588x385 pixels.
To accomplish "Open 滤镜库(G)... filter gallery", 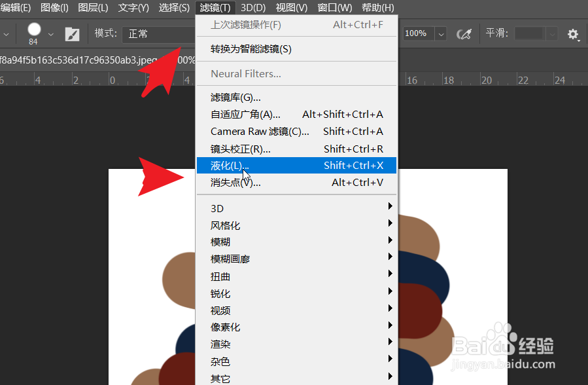I will pyautogui.click(x=296, y=98).
